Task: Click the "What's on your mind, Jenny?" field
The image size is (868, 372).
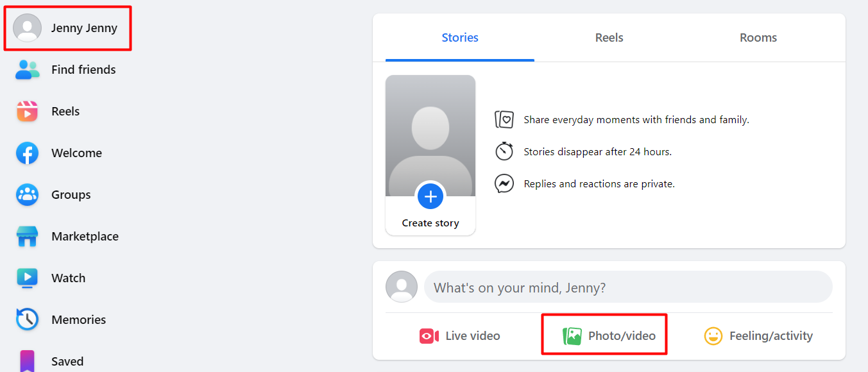Action: click(x=628, y=287)
